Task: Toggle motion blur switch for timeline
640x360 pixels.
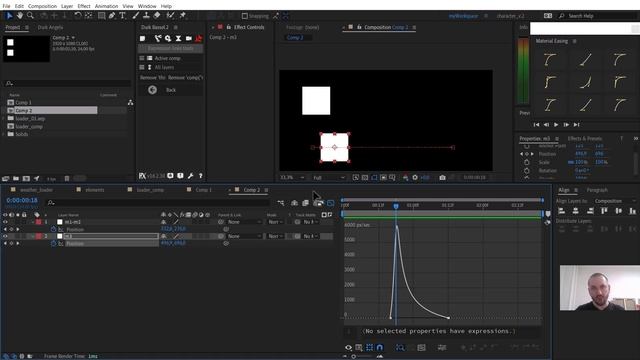Action: point(318,203)
